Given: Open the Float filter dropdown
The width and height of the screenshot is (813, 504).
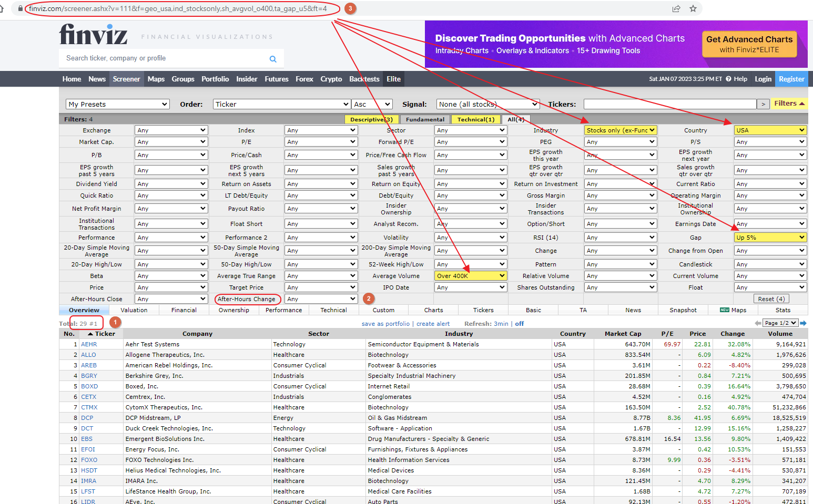Looking at the screenshot, I should (x=770, y=287).
